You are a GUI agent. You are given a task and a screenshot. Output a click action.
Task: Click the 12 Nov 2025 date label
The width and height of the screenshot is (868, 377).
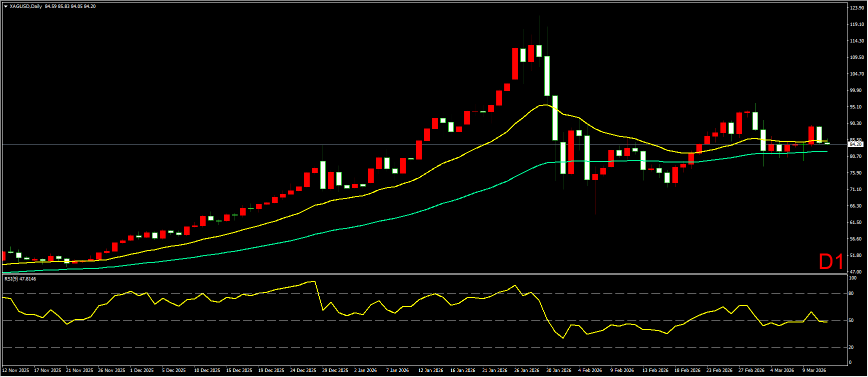(x=15, y=370)
